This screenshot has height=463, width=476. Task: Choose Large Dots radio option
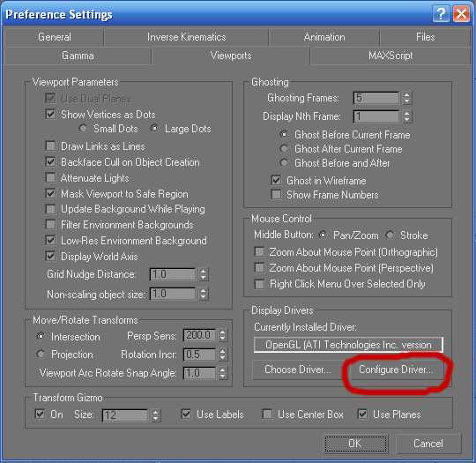[x=154, y=129]
